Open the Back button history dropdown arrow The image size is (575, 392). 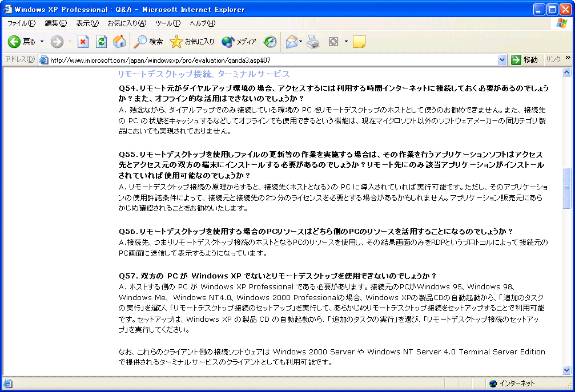coord(42,42)
